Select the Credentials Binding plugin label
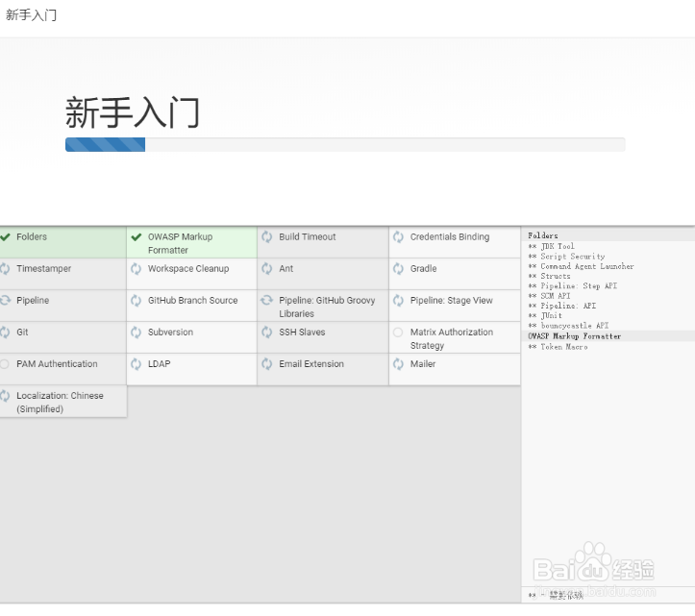The width and height of the screenshot is (695, 616). 450,236
